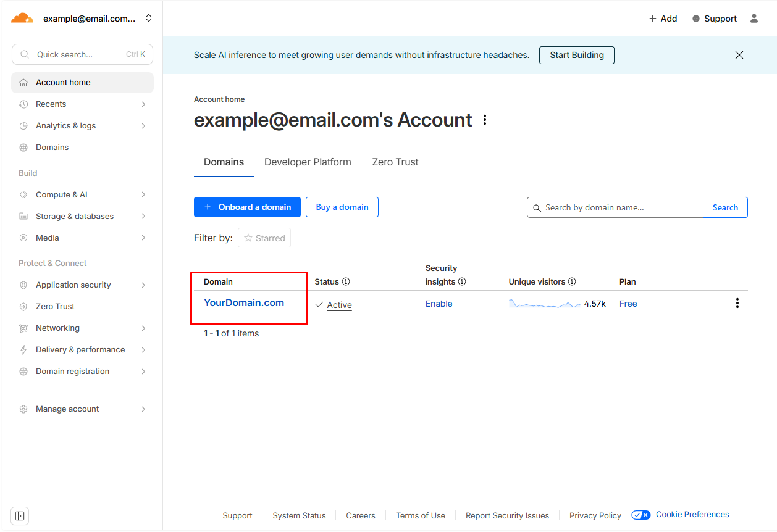Screen dimensions: 777x532
Task: Dismiss the AI inference banner
Action: point(739,55)
